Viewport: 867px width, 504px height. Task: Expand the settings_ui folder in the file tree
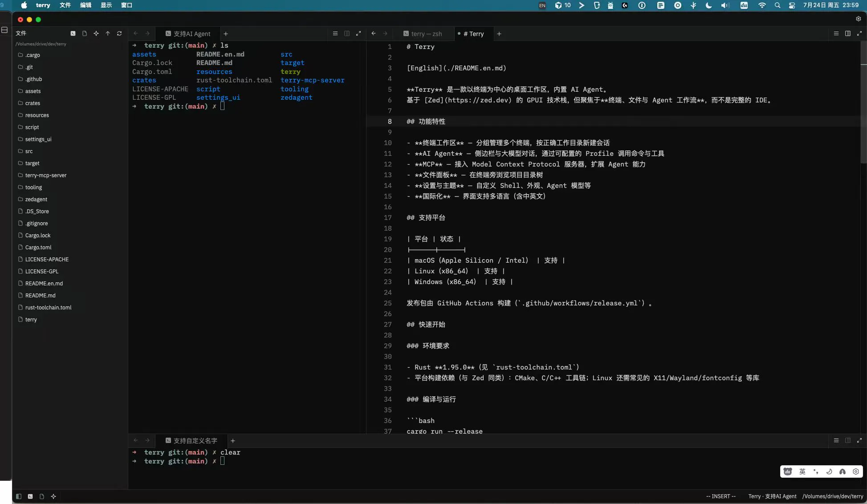click(x=70, y=139)
